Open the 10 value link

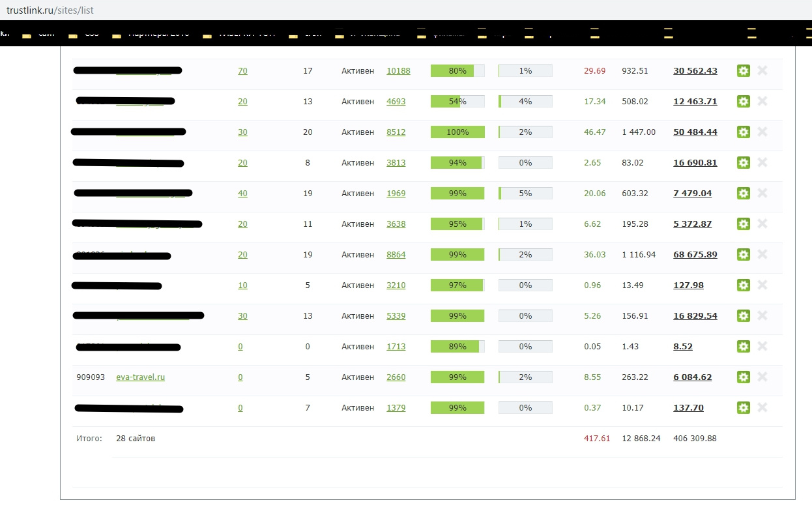click(242, 285)
